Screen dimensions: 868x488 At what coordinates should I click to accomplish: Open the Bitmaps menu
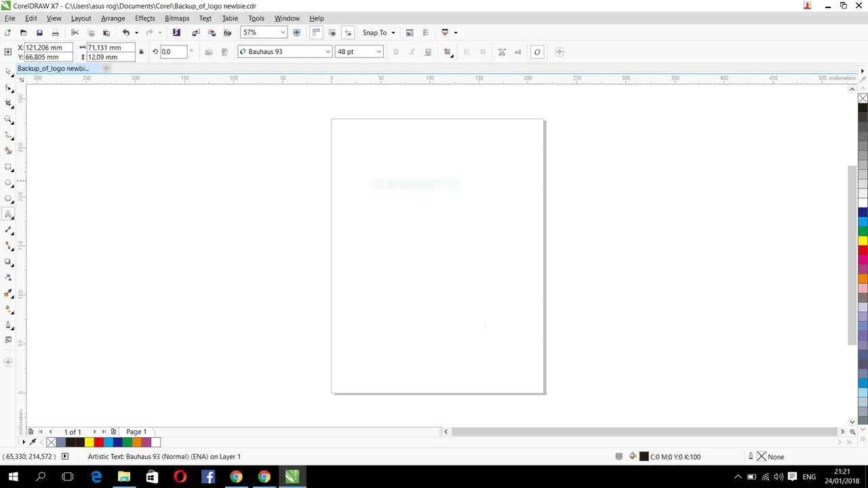[177, 18]
